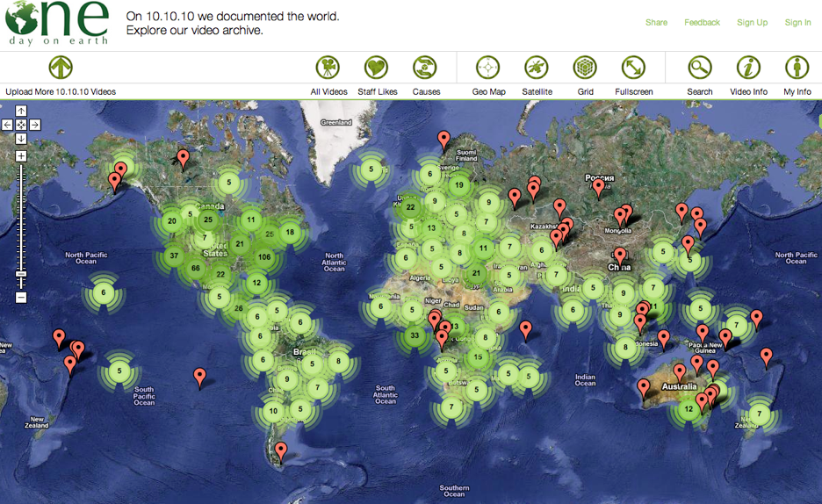
Task: Show Staff Likes heart icon
Action: (x=376, y=68)
